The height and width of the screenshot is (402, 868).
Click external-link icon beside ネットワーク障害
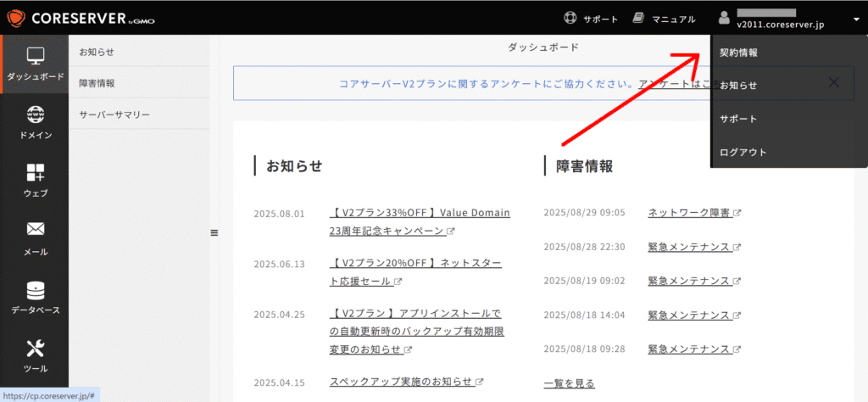pos(737,213)
